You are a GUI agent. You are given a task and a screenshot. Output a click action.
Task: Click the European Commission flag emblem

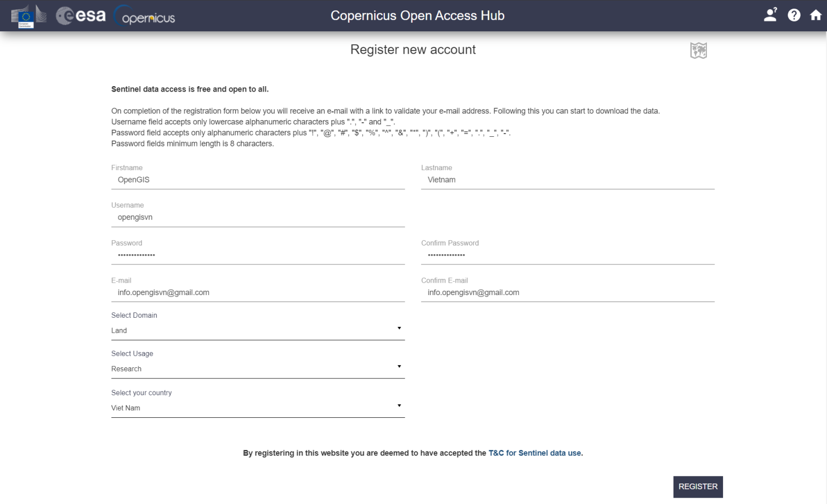click(x=25, y=15)
